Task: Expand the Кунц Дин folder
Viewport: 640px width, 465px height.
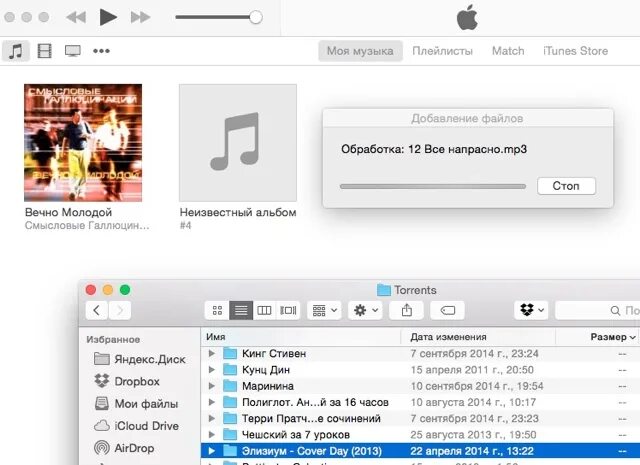Action: [211, 370]
